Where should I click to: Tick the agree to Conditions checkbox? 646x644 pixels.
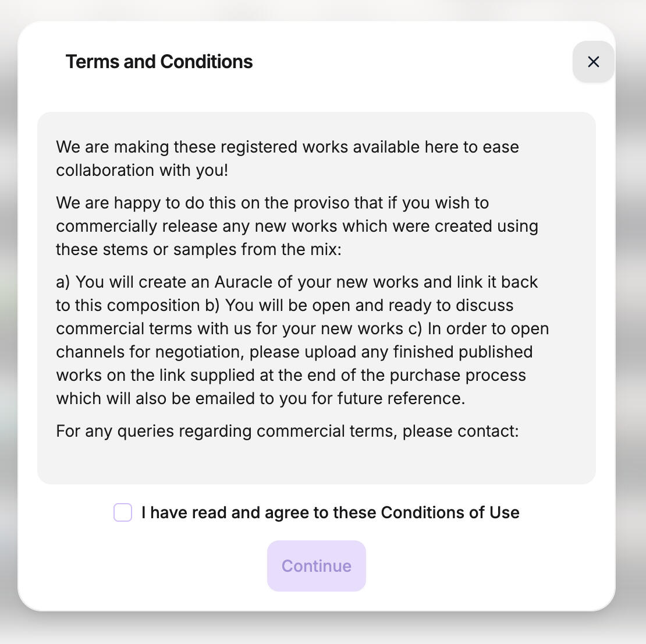point(123,512)
